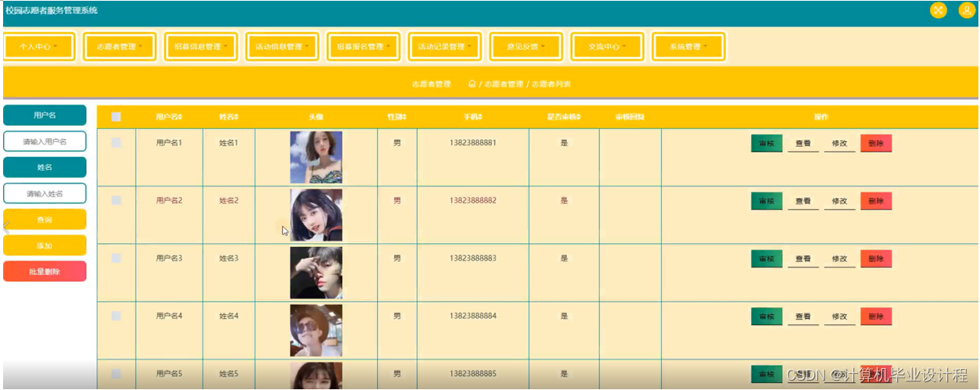Click 删除 for 用户名4 row

[876, 317]
